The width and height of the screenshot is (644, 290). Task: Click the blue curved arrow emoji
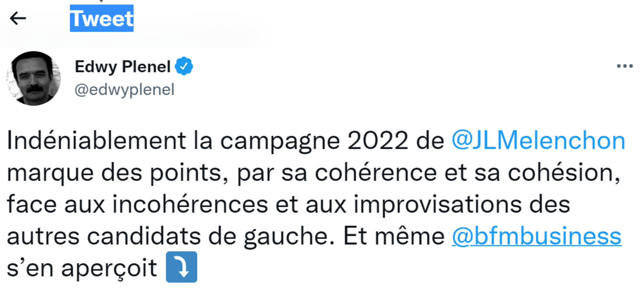181,267
